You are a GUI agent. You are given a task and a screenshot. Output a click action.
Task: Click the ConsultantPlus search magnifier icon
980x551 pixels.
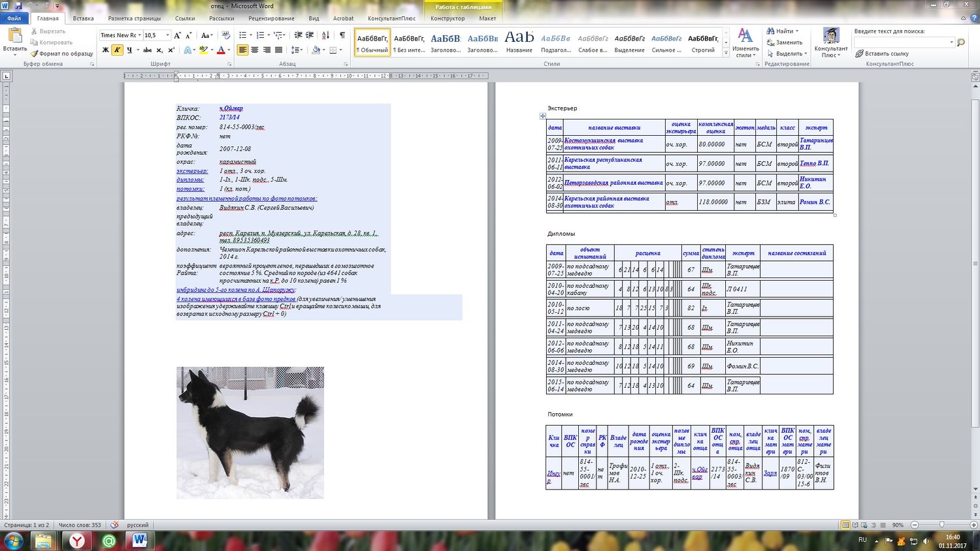pyautogui.click(x=960, y=42)
